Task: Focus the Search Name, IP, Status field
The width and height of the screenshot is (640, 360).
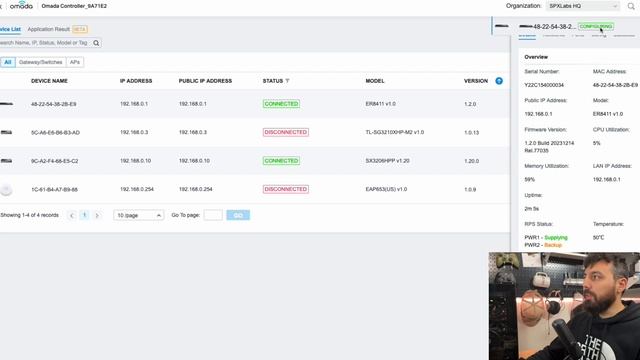Action: 45,43
